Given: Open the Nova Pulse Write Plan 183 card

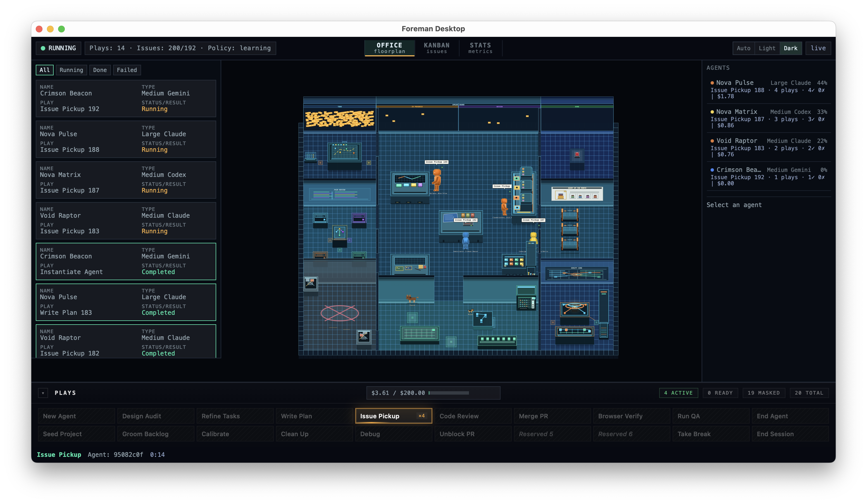Looking at the screenshot, I should pos(126,302).
